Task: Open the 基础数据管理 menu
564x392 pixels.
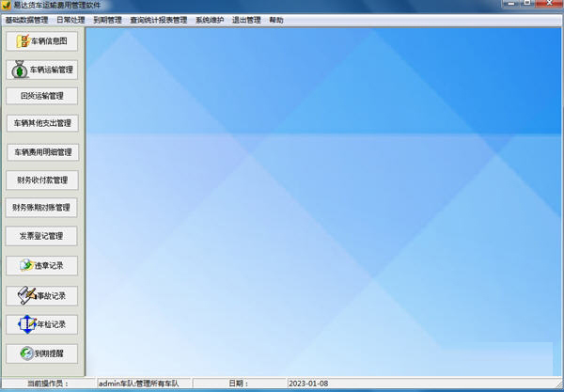Action: coord(26,20)
